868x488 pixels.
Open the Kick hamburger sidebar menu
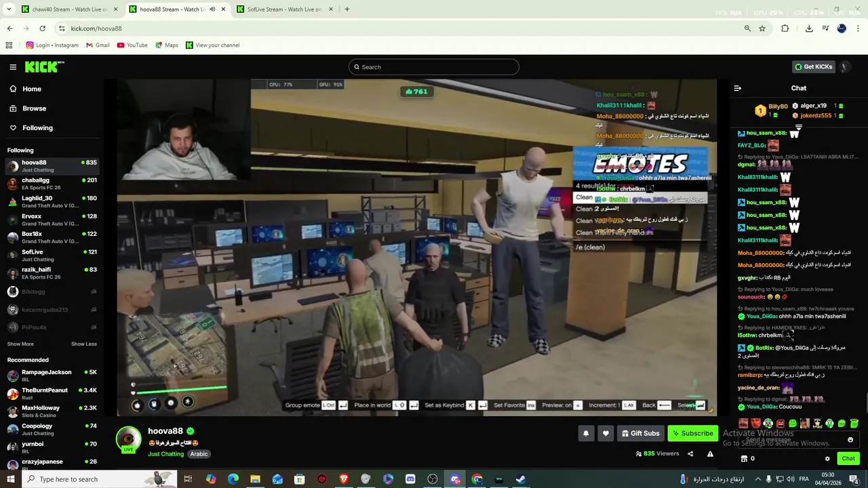pos(13,67)
